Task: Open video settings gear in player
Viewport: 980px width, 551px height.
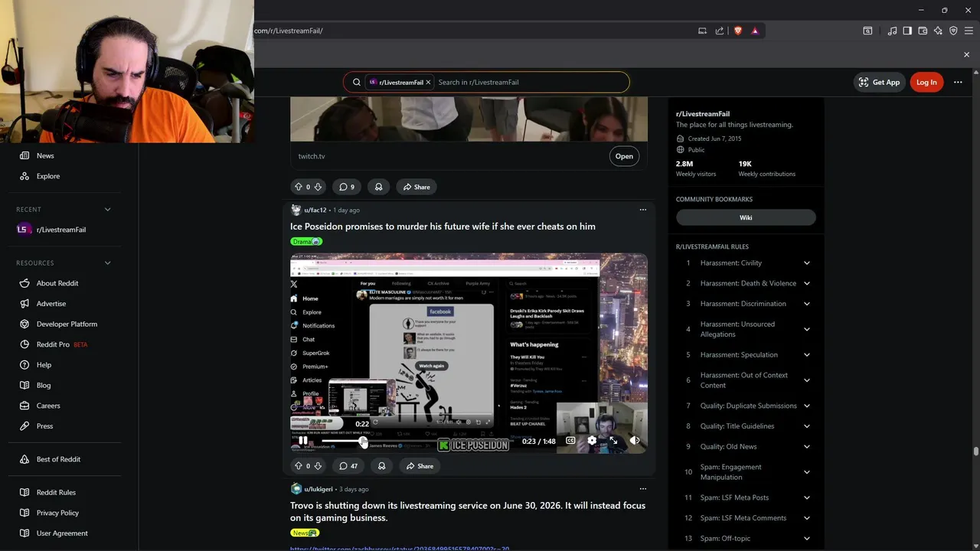Action: click(x=592, y=441)
